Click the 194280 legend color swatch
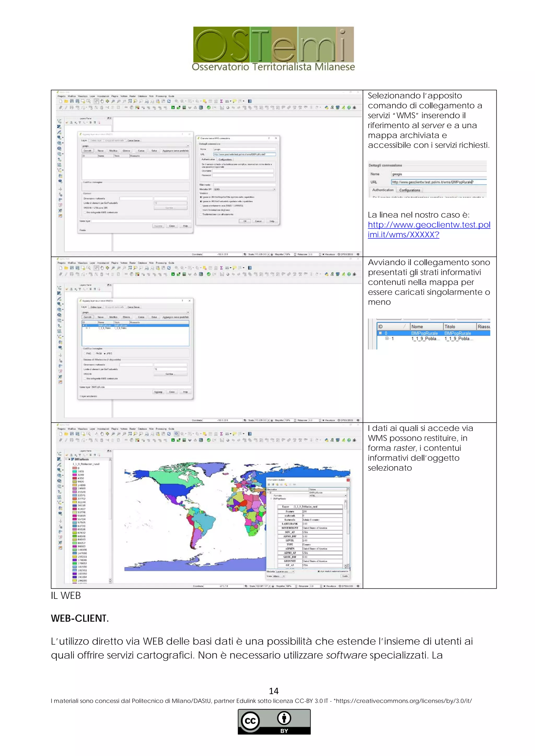The image size is (535, 756). 75,581
